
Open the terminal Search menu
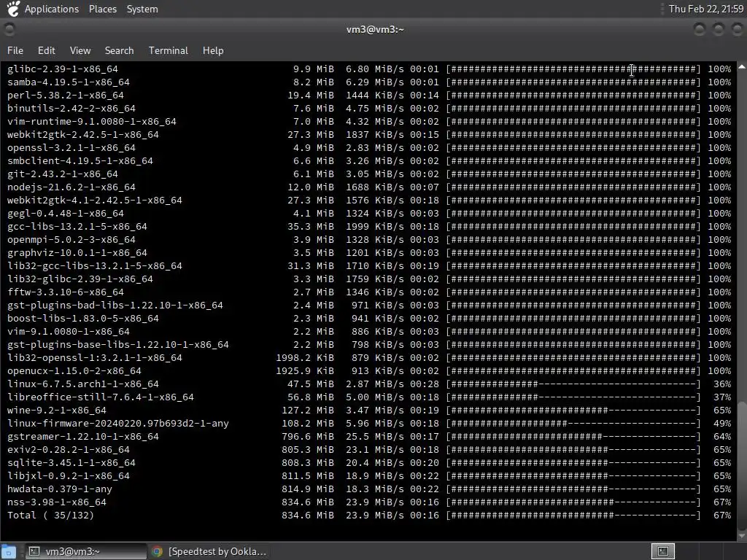click(119, 50)
